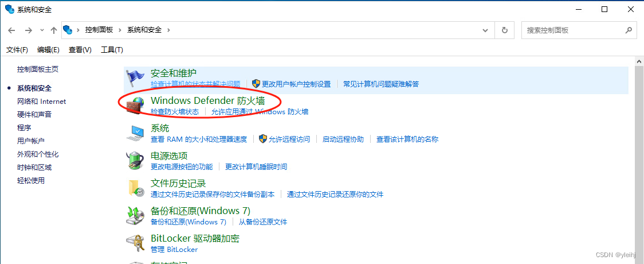Click the Security and Maintenance flag icon
This screenshot has height=264, width=644.
[136, 77]
